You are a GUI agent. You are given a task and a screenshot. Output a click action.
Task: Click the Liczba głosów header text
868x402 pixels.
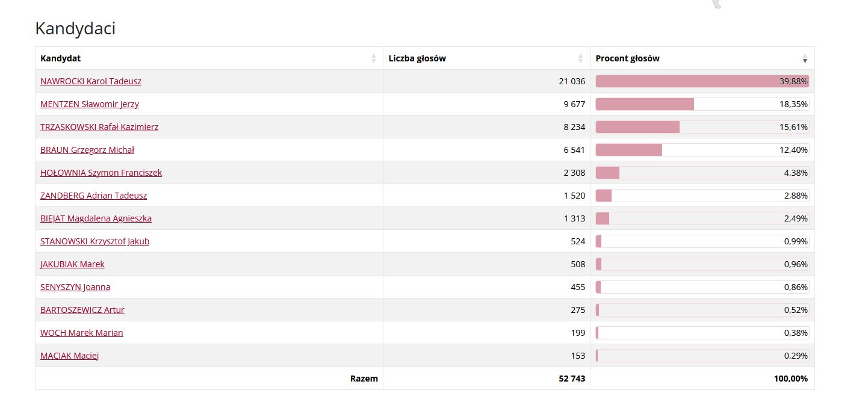coord(417,58)
